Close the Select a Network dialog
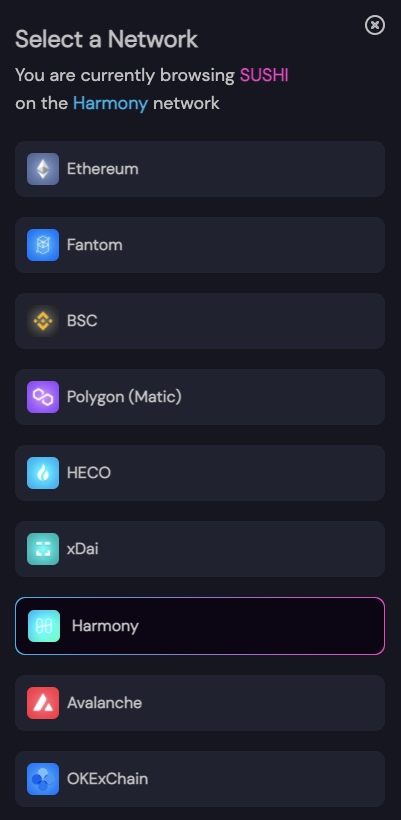The image size is (401, 820). [375, 25]
